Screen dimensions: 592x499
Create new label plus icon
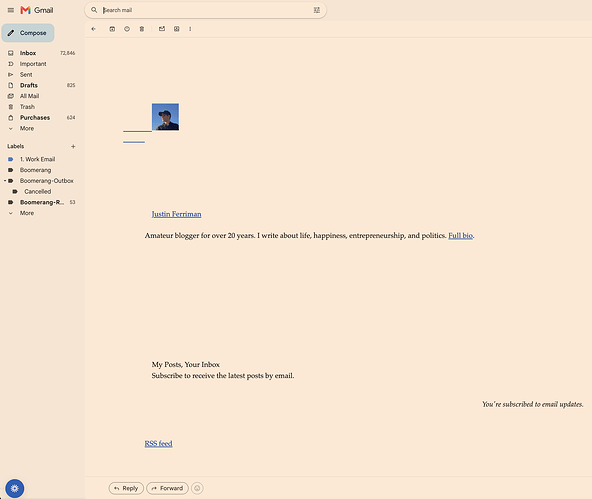click(73, 146)
